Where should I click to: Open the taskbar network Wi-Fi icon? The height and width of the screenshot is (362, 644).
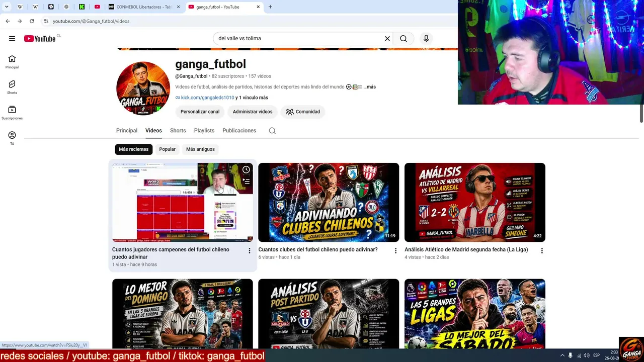point(579,355)
